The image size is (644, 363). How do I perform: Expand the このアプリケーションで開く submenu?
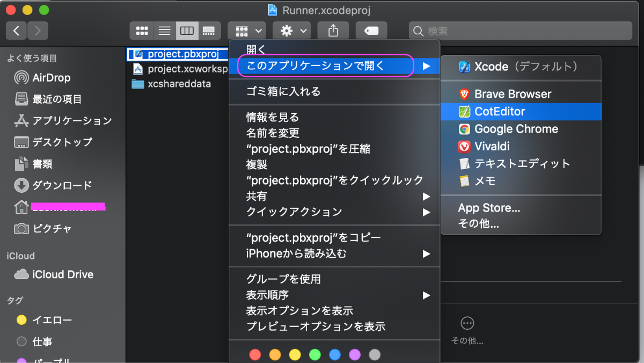click(334, 66)
